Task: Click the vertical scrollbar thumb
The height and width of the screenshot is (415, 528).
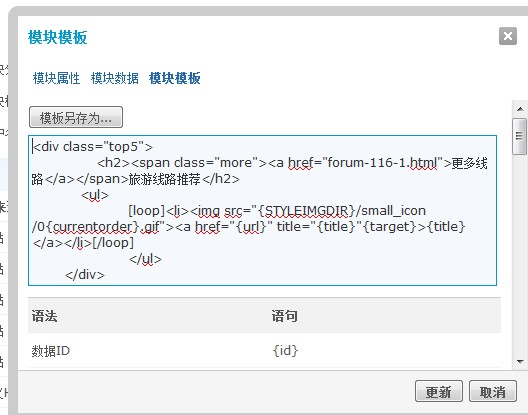Action: tap(520, 136)
